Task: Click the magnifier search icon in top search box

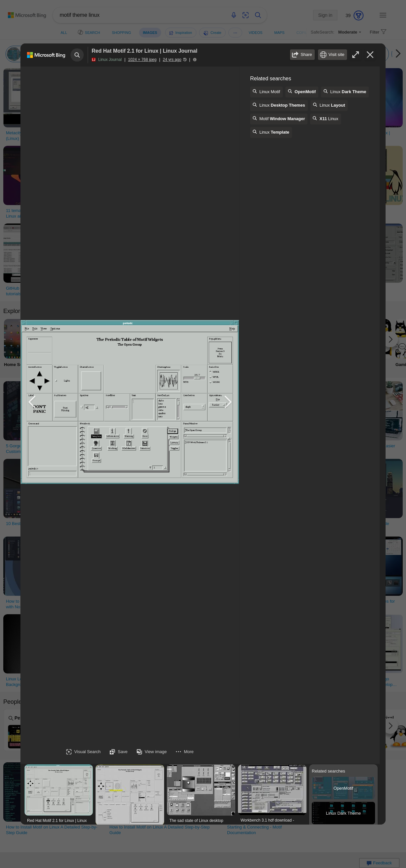Action: coord(258,15)
